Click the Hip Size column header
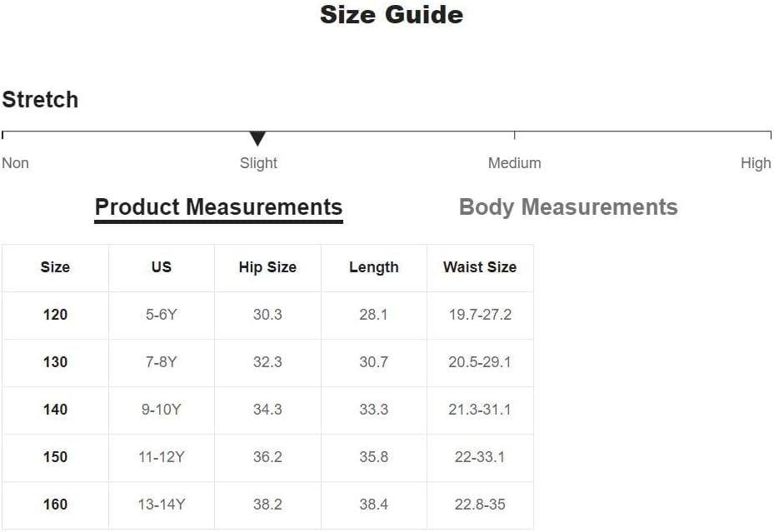Viewport: 774px width, 532px height. 267,267
